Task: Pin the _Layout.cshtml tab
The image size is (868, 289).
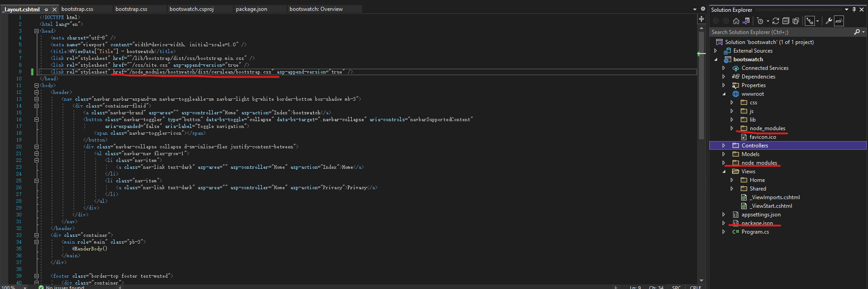Action: coord(46,9)
